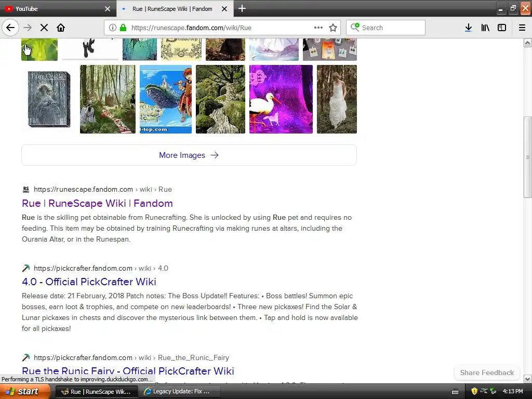Viewport: 532px width, 399px height.
Task: Click the Share Feedback button
Action: point(486,373)
